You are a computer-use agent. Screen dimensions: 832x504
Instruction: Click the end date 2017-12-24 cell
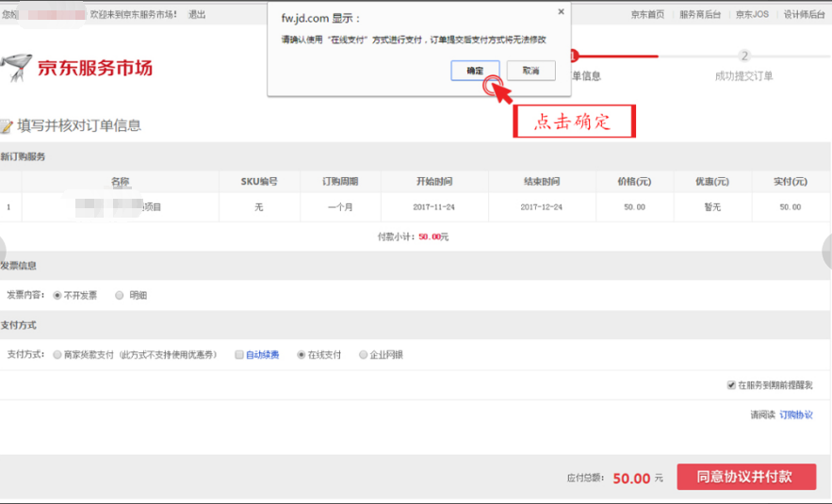[541, 207]
